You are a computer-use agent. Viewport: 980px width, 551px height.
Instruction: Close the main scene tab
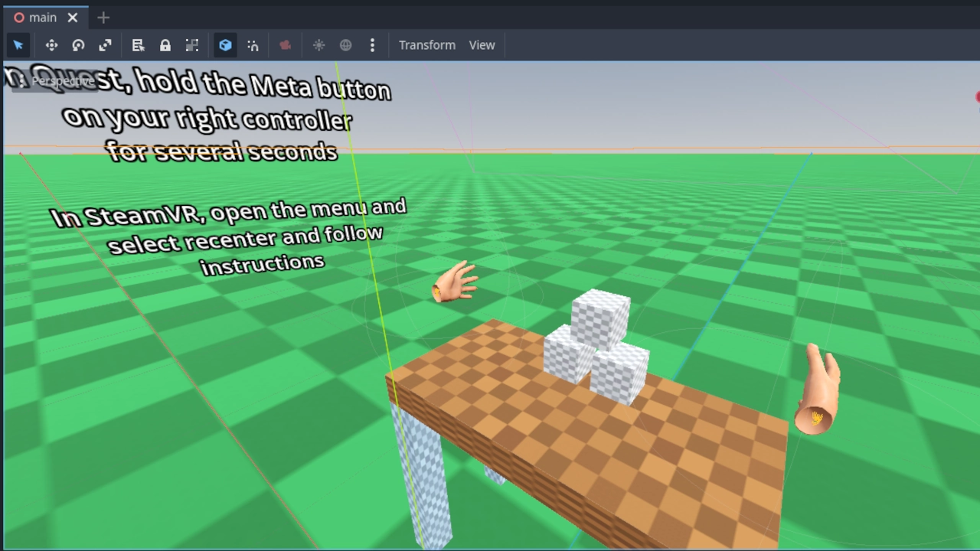pyautogui.click(x=72, y=17)
